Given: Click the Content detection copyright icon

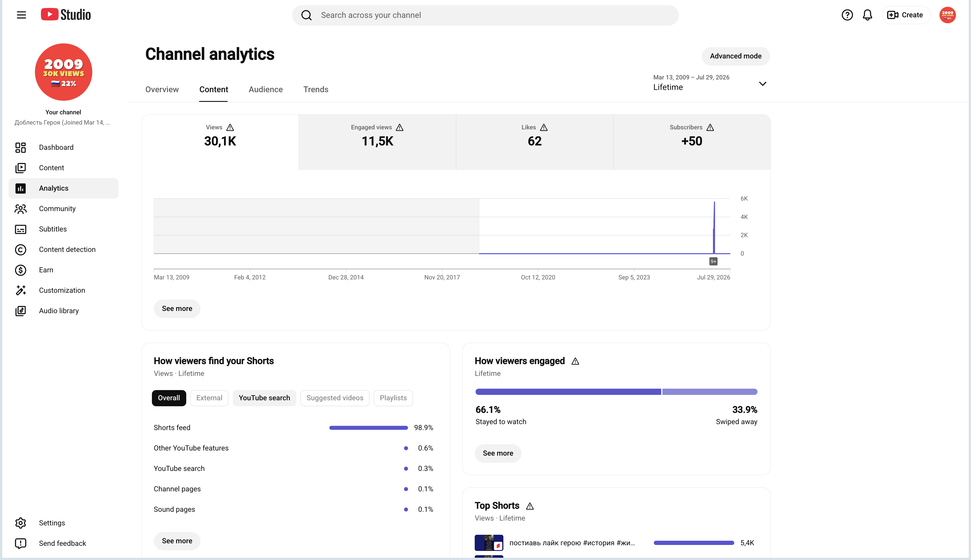Looking at the screenshot, I should coord(20,250).
